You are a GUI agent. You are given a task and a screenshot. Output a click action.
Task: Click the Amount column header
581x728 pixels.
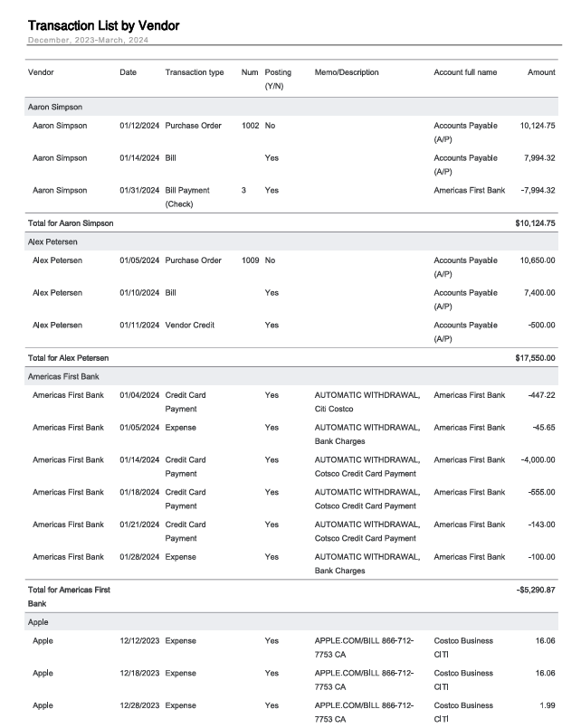[541, 72]
